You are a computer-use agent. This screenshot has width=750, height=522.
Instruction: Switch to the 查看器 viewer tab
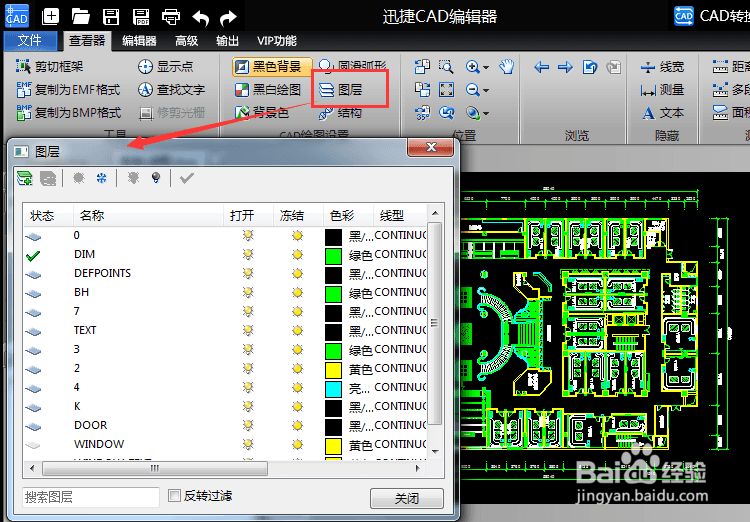point(87,41)
